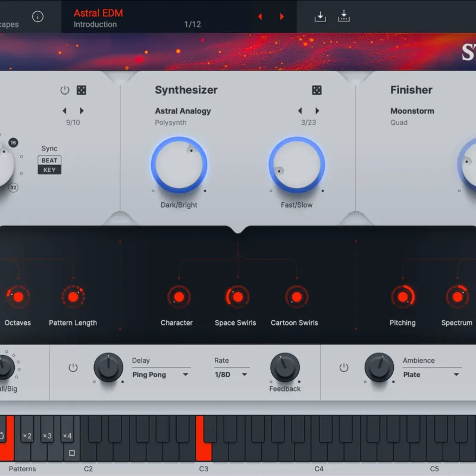This screenshot has width=476, height=476.
Task: Open the Plate ambience type dropdown
Action: pyautogui.click(x=431, y=375)
